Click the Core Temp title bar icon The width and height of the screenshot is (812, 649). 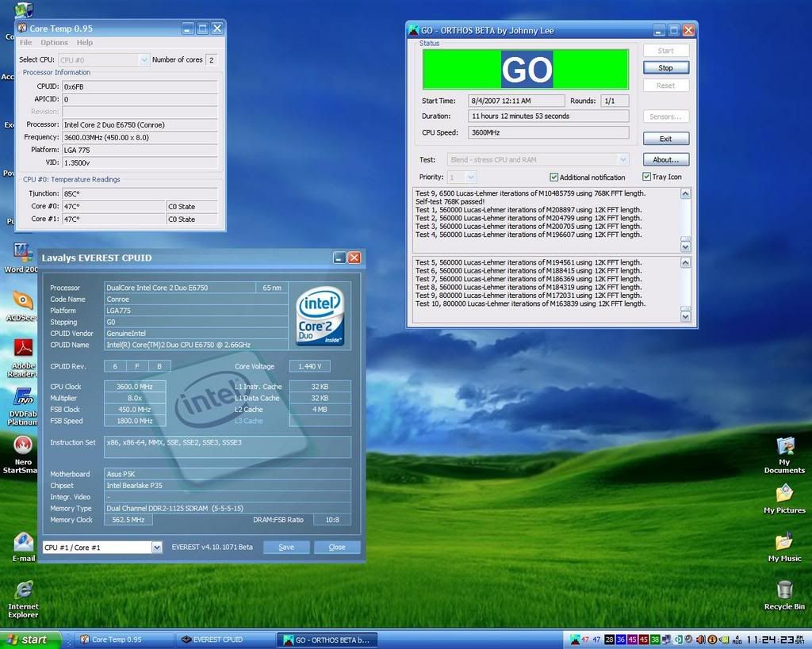click(x=22, y=28)
